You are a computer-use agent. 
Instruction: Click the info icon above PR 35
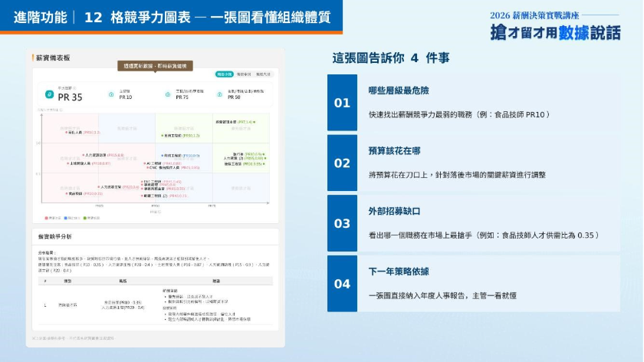coord(74,88)
